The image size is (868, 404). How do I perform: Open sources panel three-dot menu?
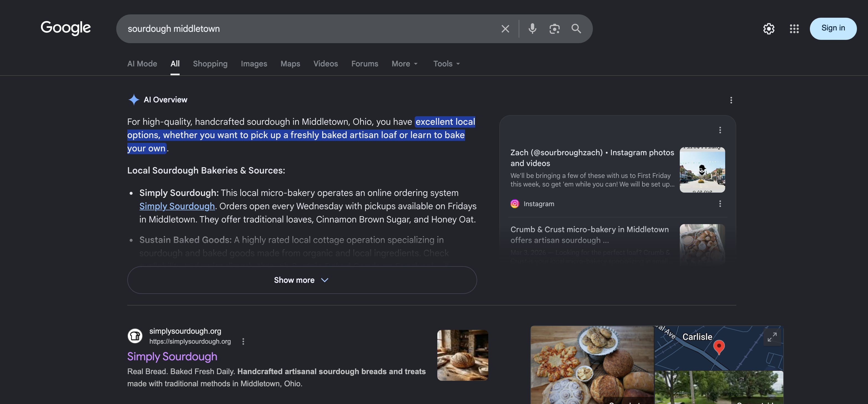(720, 130)
